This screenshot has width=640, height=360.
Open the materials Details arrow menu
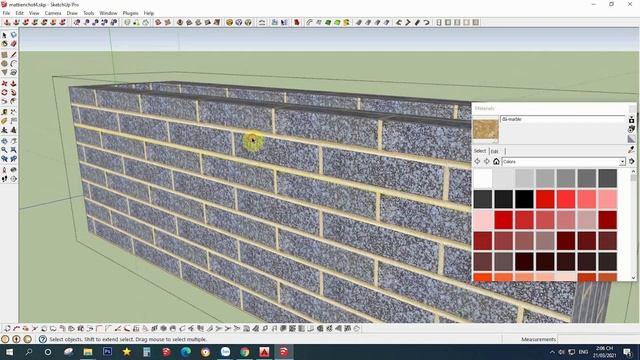coord(631,162)
